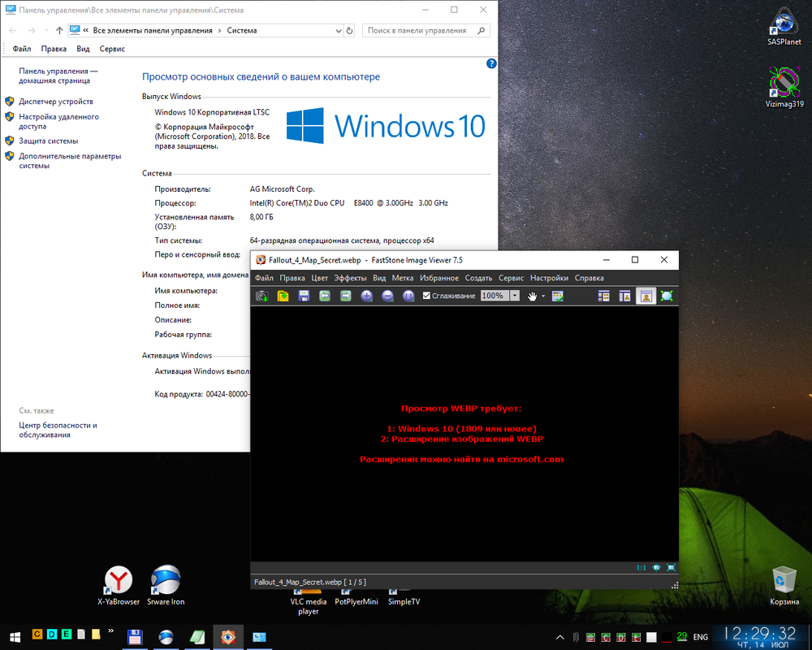Screen dimensions: 812x650
Task: Click ENG language indicator in tray
Action: 700,637
